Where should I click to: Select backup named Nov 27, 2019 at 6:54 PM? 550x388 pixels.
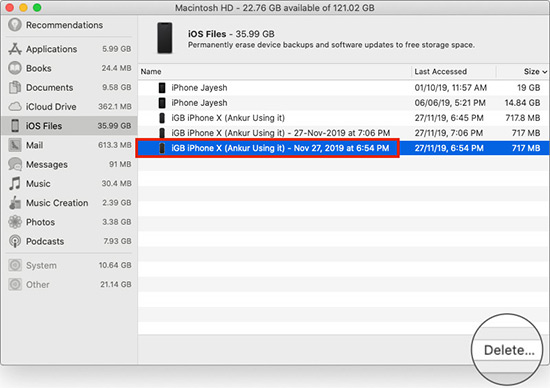(x=344, y=148)
